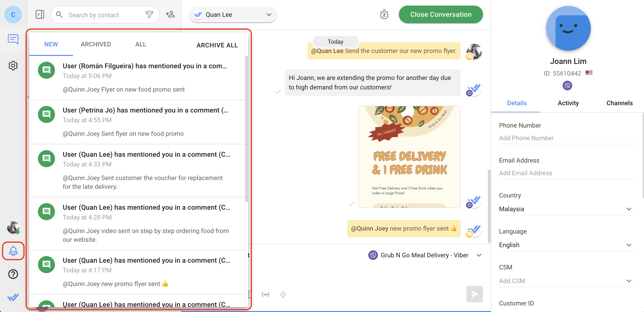This screenshot has width=644, height=312.
Task: Click the notification bell icon
Action: [x=13, y=251]
